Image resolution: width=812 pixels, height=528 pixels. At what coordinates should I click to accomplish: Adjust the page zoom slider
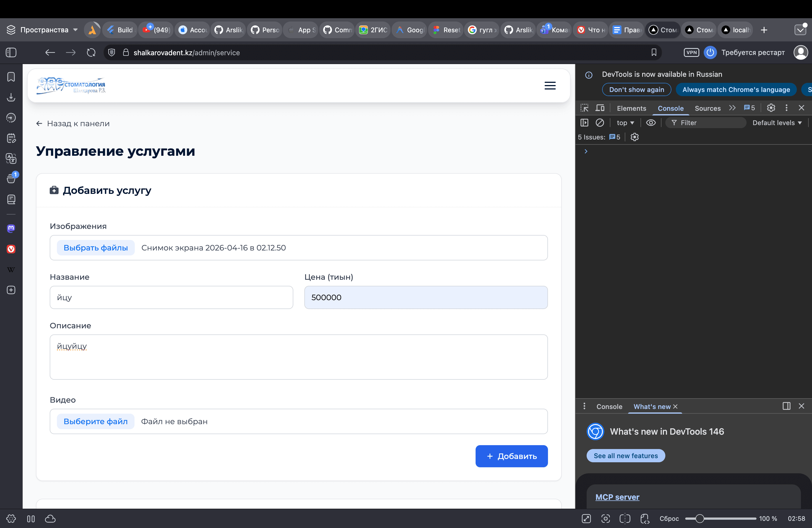[x=699, y=518]
